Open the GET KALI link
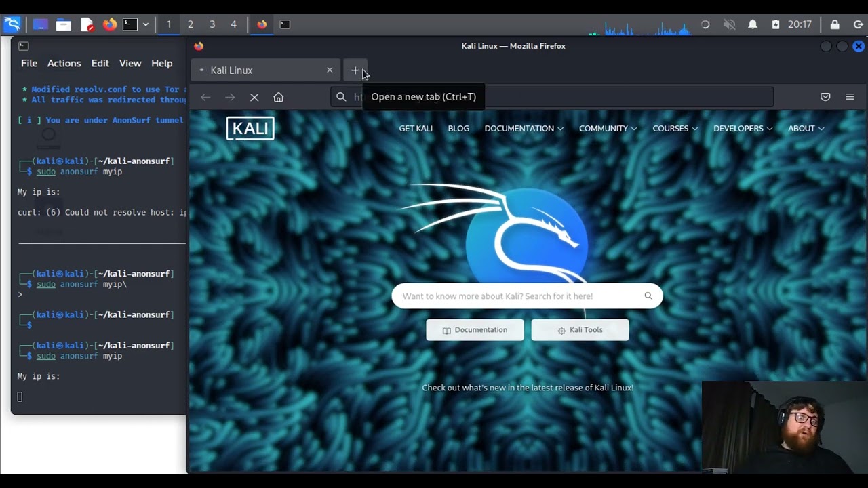 point(416,128)
